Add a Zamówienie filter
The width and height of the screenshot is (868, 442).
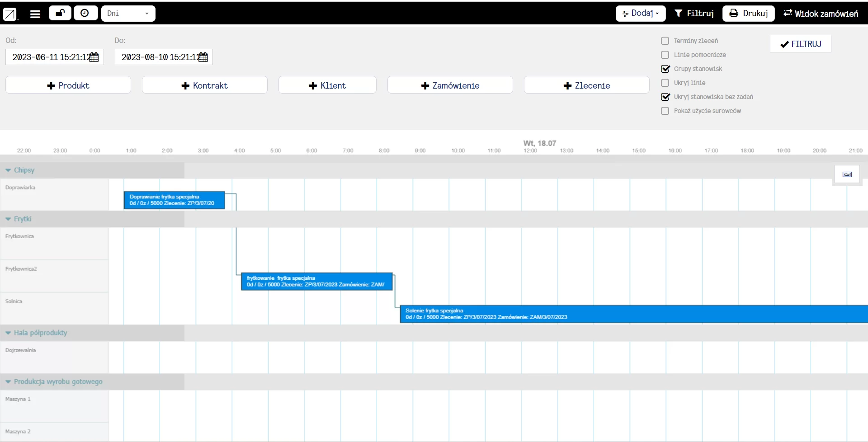(450, 85)
